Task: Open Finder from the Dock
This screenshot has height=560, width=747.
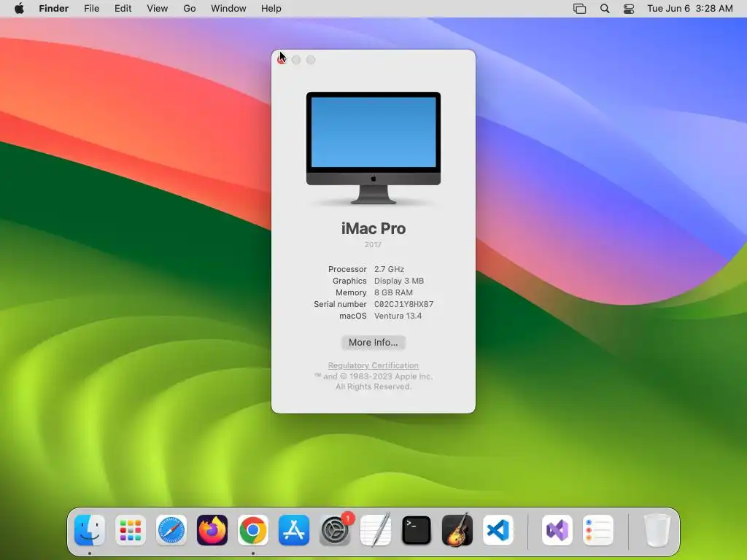Action: (90, 530)
